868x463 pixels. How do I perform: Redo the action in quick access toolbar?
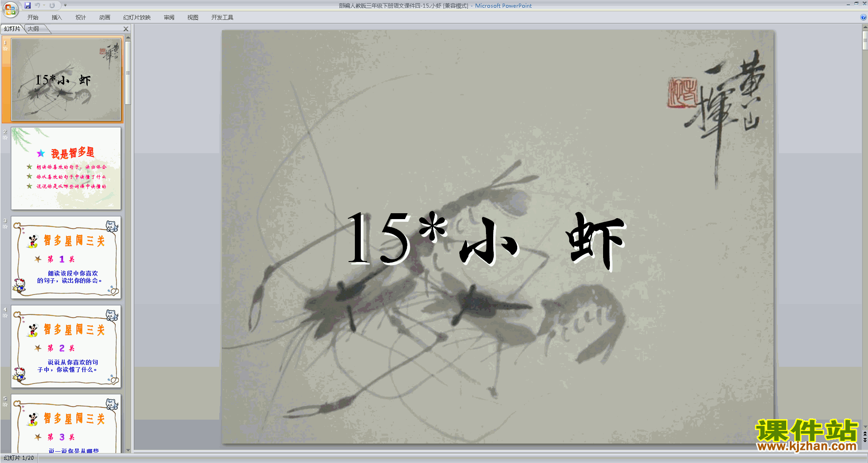52,5
